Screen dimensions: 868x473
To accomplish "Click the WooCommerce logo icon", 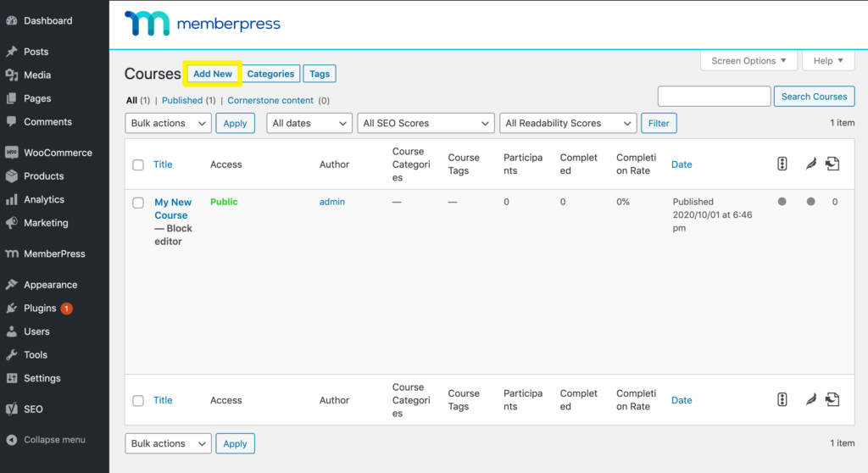I will click(12, 153).
